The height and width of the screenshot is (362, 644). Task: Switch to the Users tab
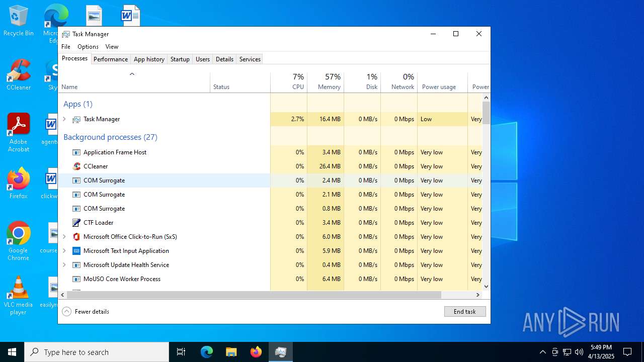click(203, 59)
